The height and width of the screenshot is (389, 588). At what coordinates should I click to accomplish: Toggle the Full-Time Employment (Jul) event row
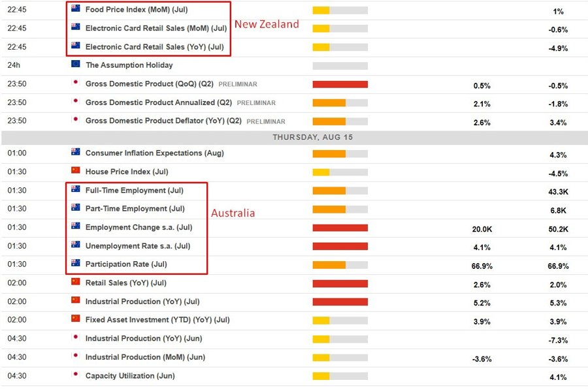pos(134,191)
